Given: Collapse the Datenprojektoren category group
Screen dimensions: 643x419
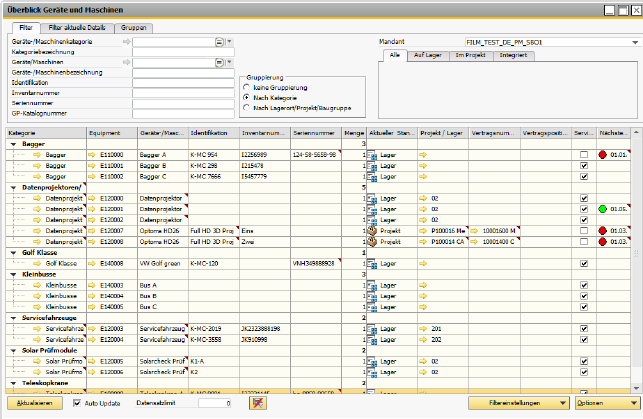Looking at the screenshot, I should pos(14,188).
